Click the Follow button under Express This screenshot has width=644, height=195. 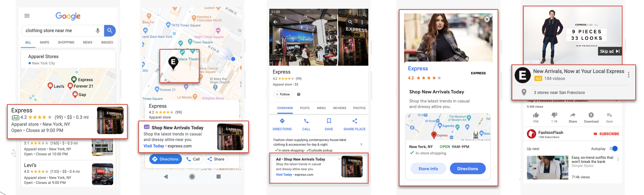283,94
